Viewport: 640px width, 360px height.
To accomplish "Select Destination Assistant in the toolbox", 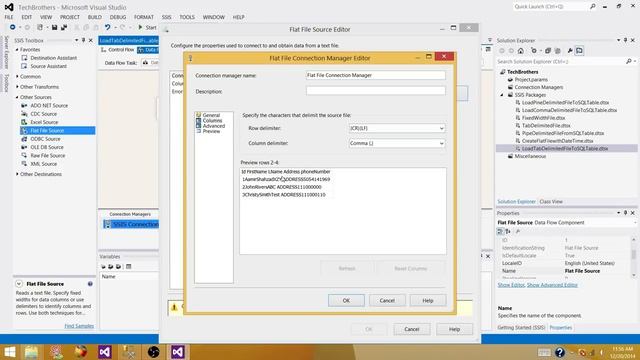I will pyautogui.click(x=53, y=58).
